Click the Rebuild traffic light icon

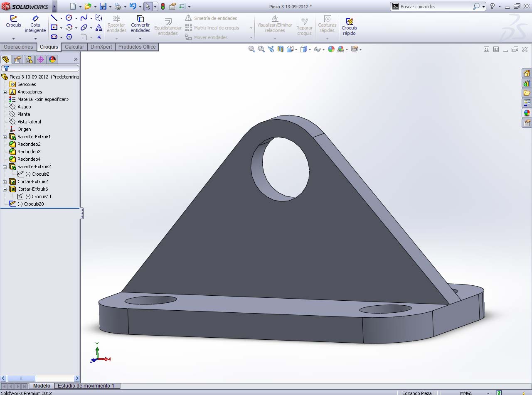tap(163, 6)
